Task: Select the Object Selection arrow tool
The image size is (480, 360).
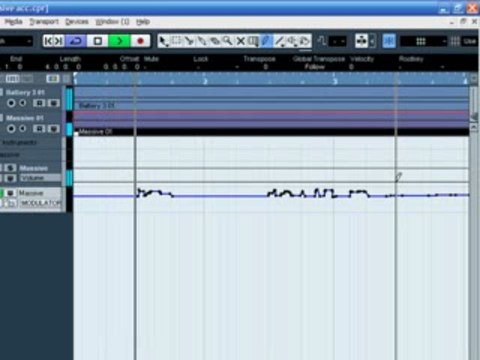Action: coord(163,41)
